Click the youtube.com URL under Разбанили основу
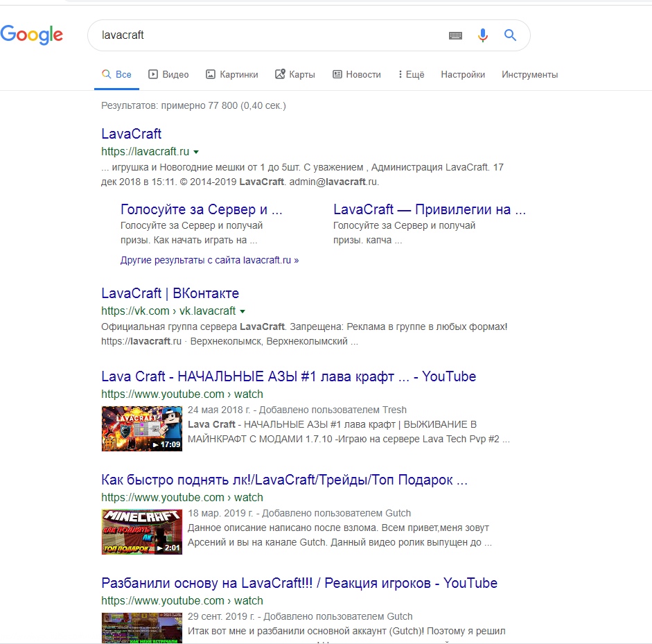652x644 pixels. (x=182, y=601)
